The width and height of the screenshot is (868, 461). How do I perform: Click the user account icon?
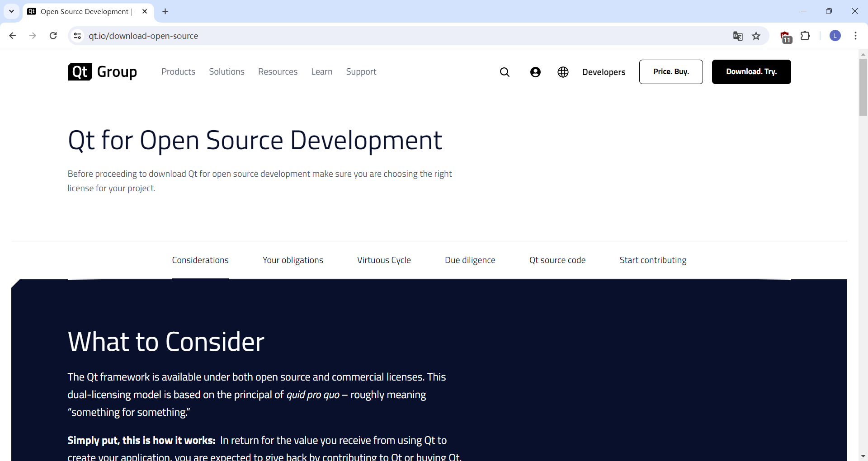[535, 72]
